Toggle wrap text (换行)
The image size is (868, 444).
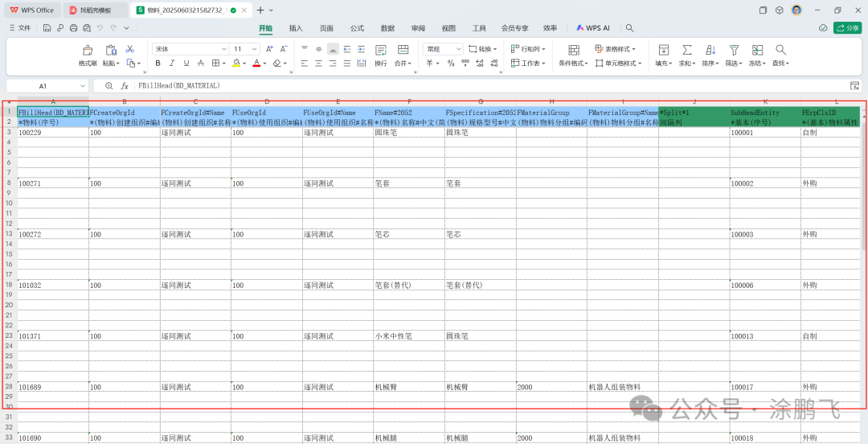(x=380, y=55)
